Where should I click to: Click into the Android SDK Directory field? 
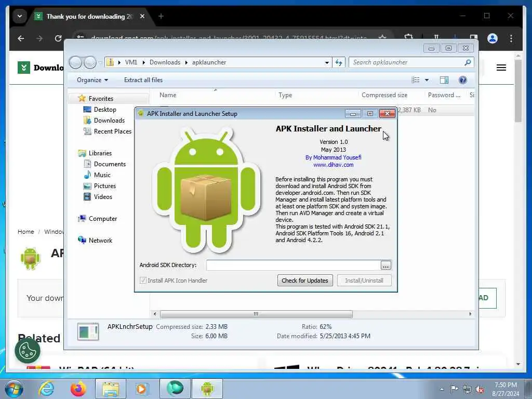pos(293,265)
